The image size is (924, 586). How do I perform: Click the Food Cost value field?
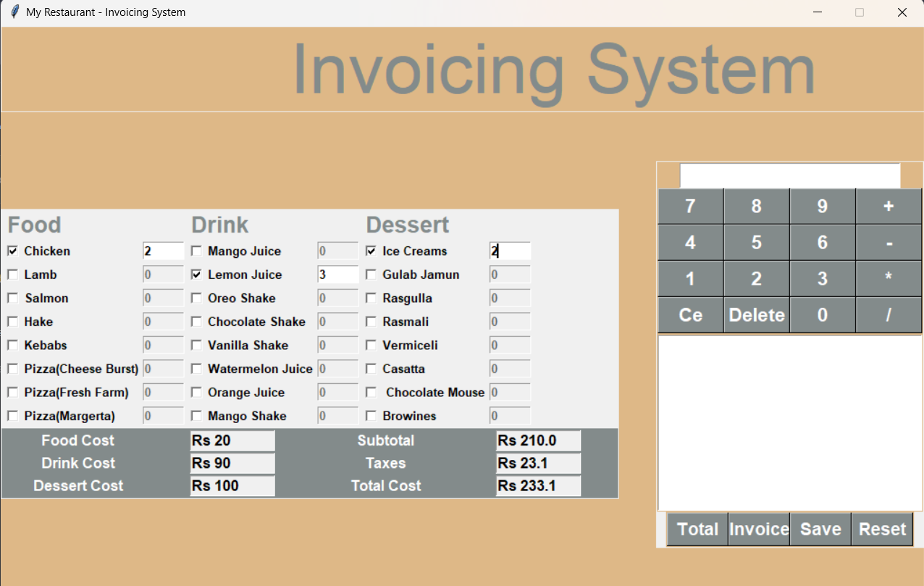click(232, 440)
